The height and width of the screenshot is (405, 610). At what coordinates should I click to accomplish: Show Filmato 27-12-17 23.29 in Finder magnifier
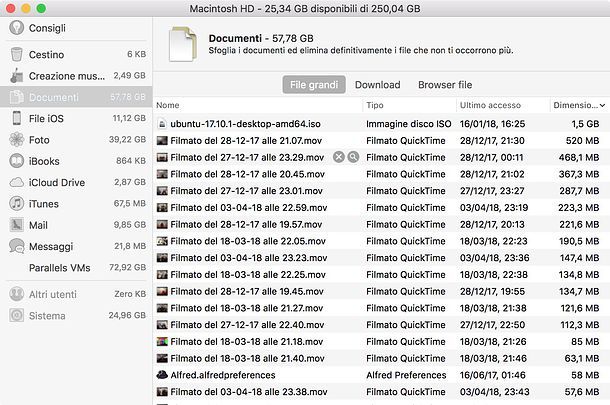pyautogui.click(x=353, y=157)
